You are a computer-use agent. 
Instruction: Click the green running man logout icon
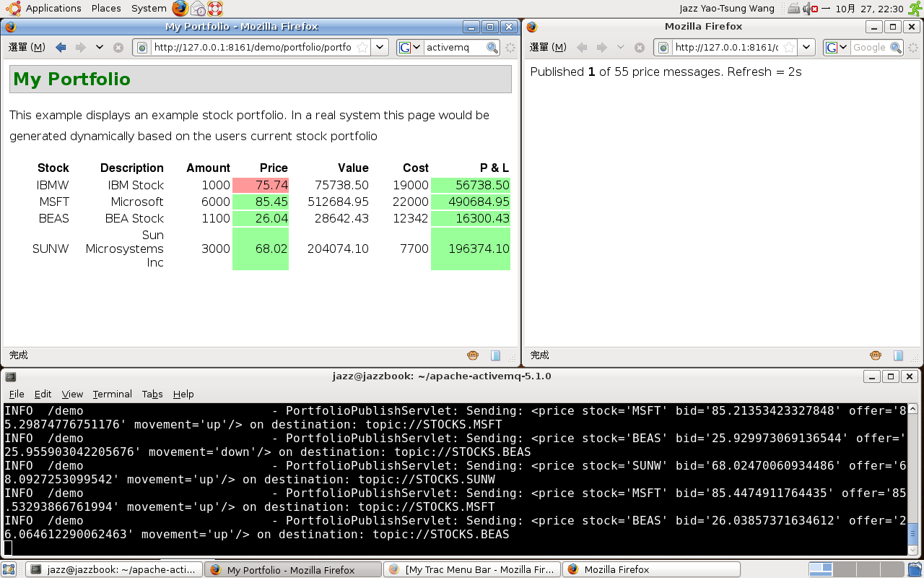915,9
